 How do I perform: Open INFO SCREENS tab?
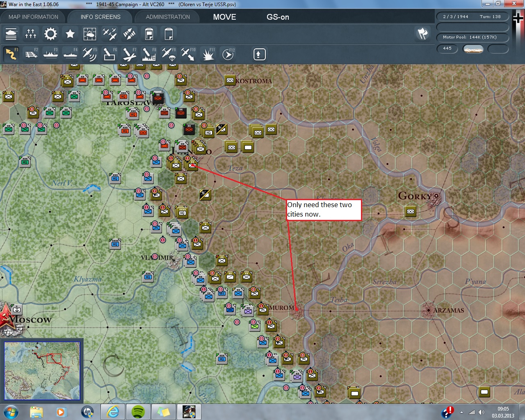[100, 17]
